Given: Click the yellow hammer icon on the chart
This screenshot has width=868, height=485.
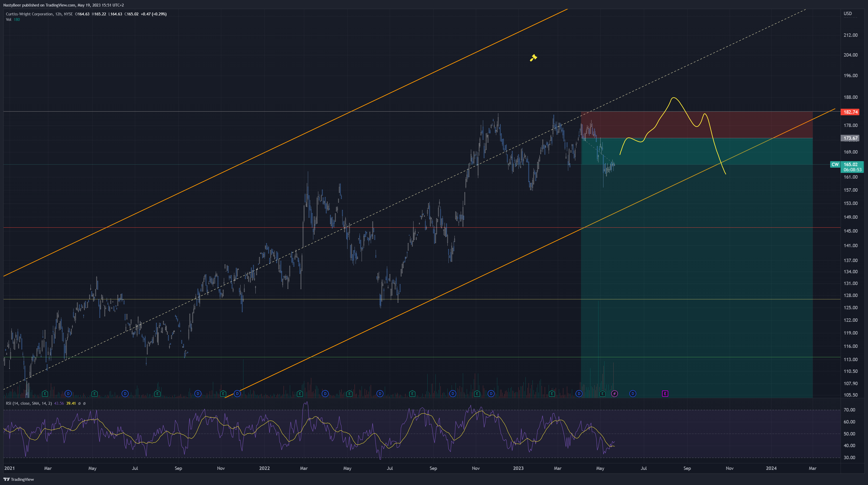Looking at the screenshot, I should coord(533,58).
